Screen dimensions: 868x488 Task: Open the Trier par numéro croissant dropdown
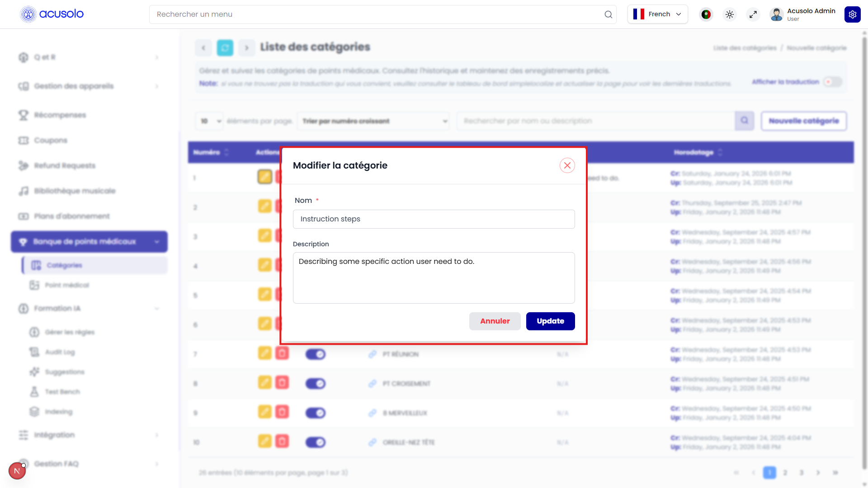point(373,121)
